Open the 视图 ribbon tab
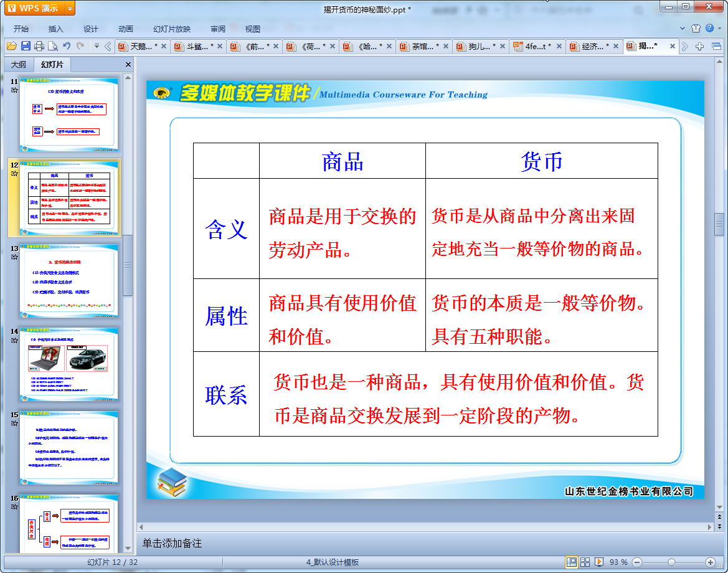This screenshot has height=573, width=728. click(253, 29)
